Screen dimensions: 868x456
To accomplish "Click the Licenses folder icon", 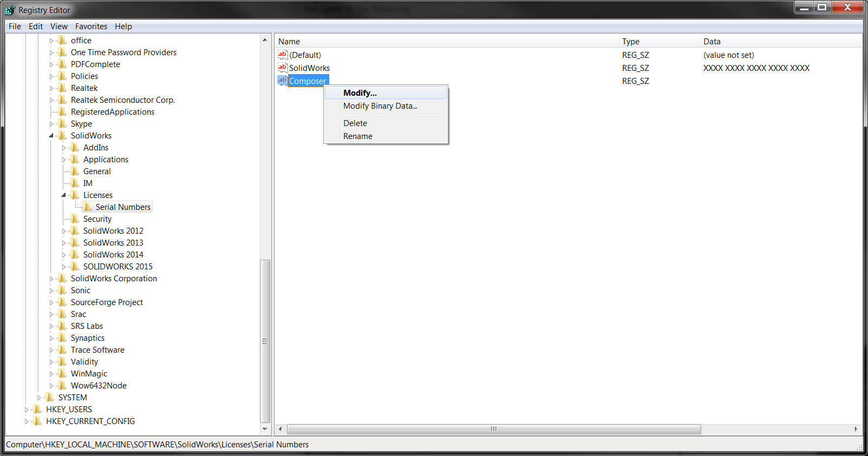I will click(75, 195).
